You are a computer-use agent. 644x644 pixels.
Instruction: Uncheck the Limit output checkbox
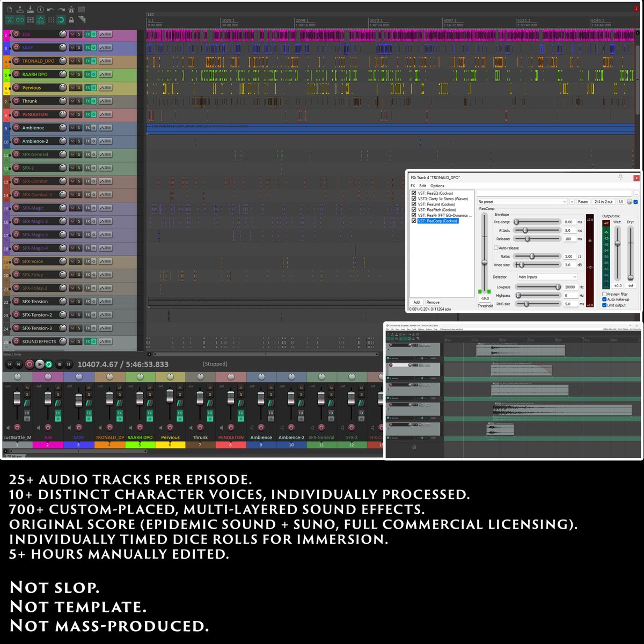pos(604,305)
